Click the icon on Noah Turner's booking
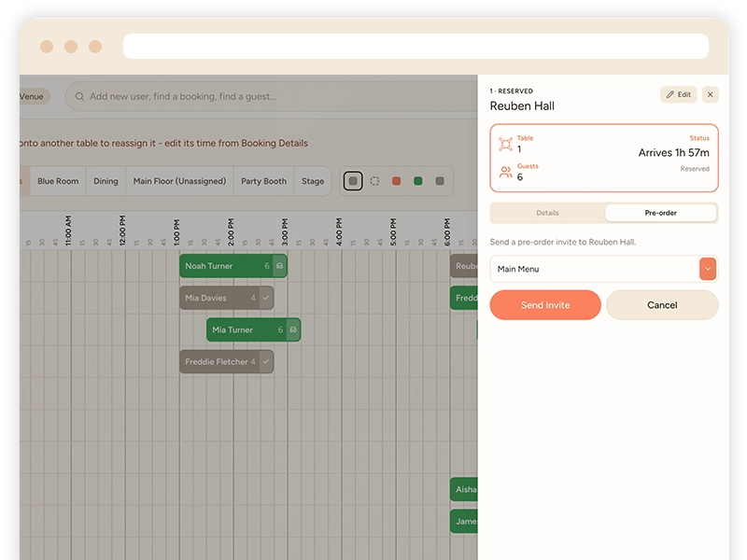 pyautogui.click(x=279, y=266)
